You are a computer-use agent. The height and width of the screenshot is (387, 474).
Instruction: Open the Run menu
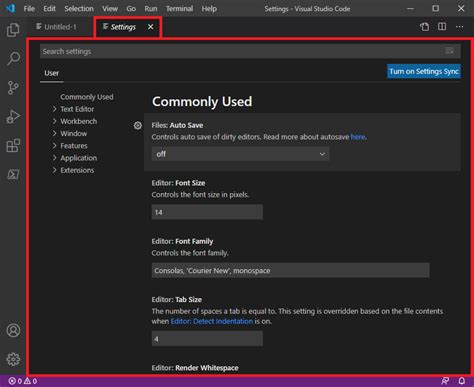click(151, 9)
